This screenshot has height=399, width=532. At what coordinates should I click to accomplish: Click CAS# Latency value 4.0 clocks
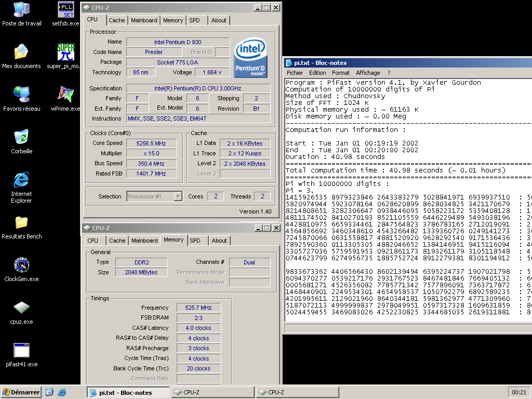(x=198, y=328)
